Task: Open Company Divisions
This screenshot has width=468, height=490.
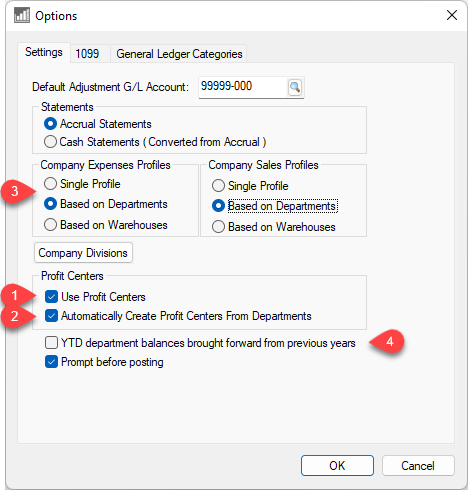Action: click(x=83, y=253)
